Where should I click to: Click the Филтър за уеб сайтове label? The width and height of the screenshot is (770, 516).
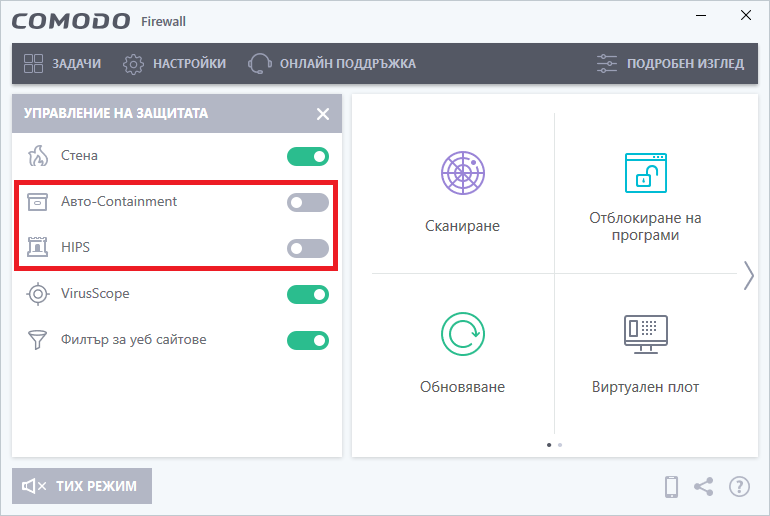click(x=134, y=339)
